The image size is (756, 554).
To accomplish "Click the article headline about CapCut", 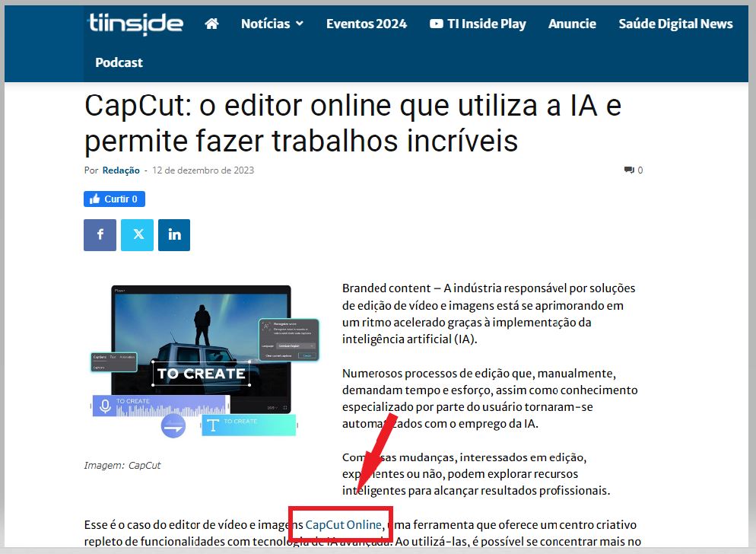I will [352, 123].
